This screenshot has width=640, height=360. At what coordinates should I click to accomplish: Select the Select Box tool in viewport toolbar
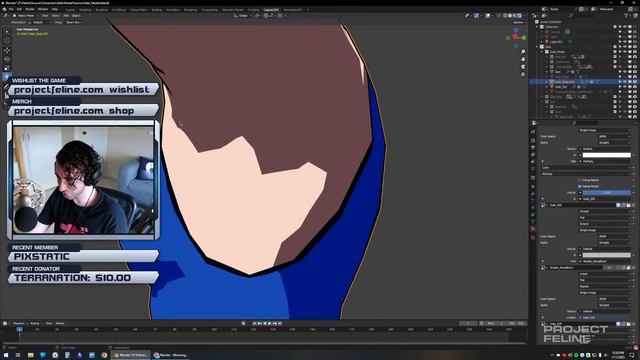coord(7,31)
